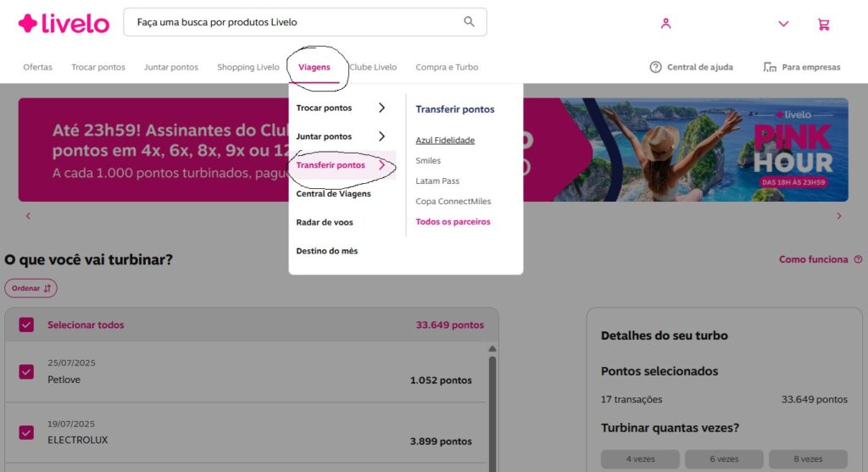
Task: Open the Azul Fidelidade partner link
Action: (445, 140)
